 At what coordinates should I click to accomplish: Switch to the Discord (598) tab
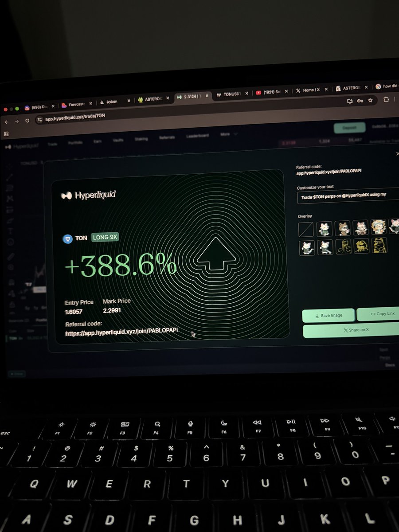coord(40,108)
